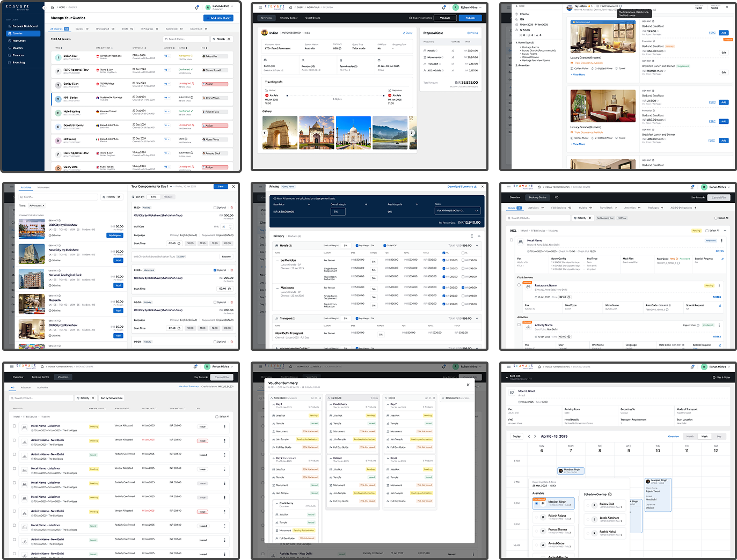This screenshot has width=737, height=560.
Task: Show previous gallery photo with the left arrow
Action: 265,132
